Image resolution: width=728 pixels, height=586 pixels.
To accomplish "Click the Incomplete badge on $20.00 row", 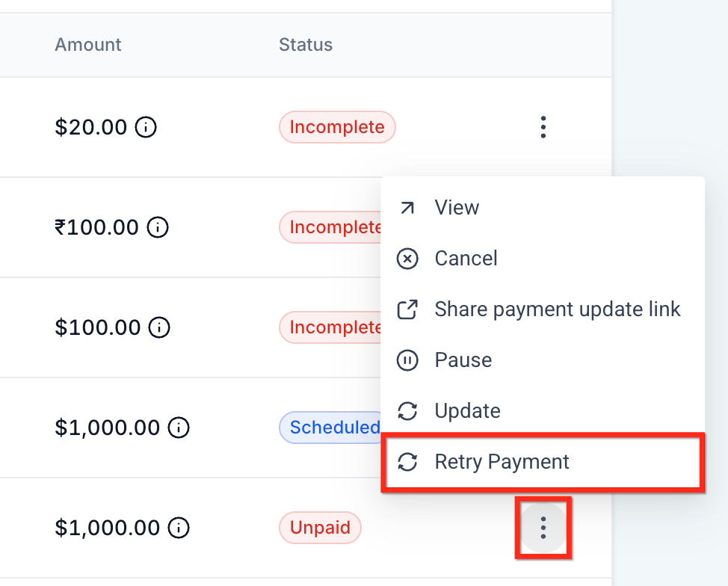I will pos(337,127).
